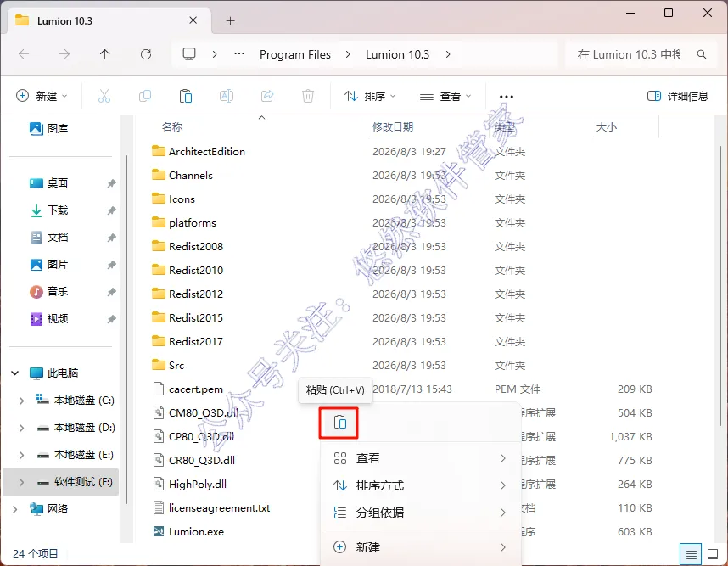Expand Local Disk (E:) in the tree

21,455
